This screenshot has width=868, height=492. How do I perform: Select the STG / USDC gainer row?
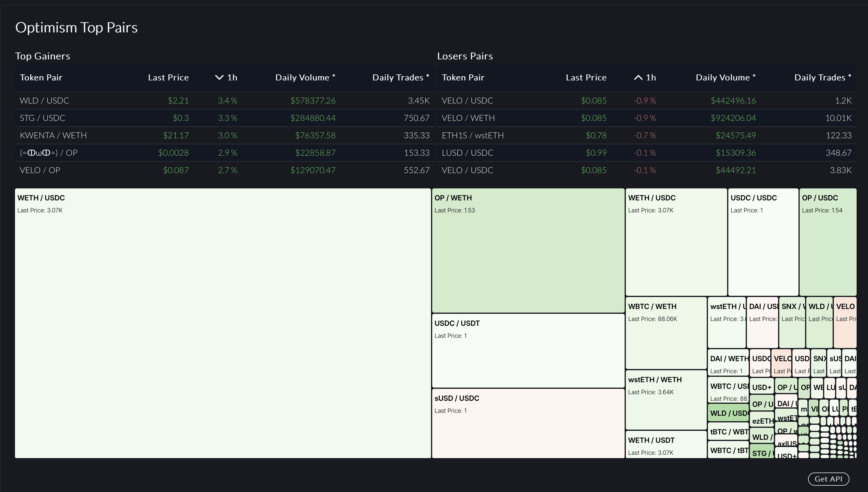click(x=224, y=118)
